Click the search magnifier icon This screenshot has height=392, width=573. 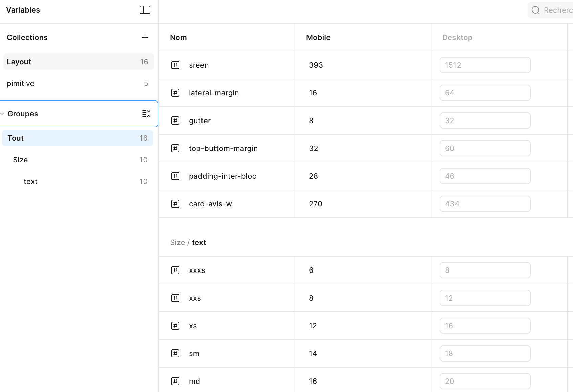535,10
